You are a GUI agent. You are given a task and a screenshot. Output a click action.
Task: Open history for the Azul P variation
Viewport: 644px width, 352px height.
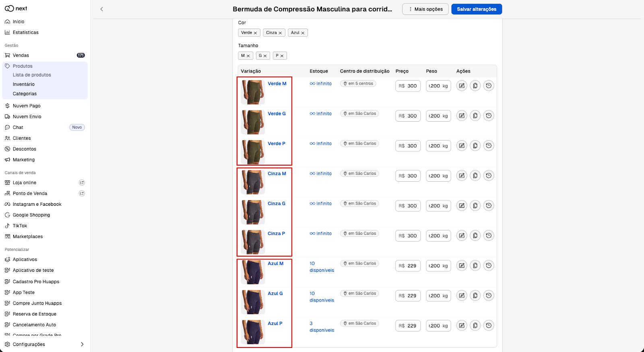coord(489,325)
